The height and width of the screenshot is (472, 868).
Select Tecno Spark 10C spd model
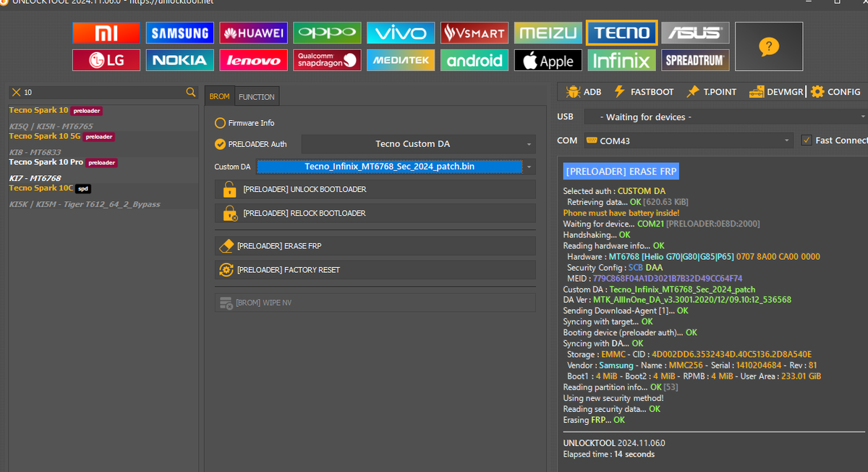[x=103, y=188]
